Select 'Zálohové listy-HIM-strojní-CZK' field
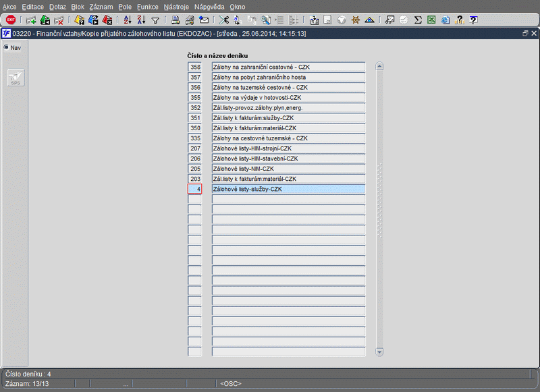Image resolution: width=540 pixels, height=392 pixels. point(288,148)
